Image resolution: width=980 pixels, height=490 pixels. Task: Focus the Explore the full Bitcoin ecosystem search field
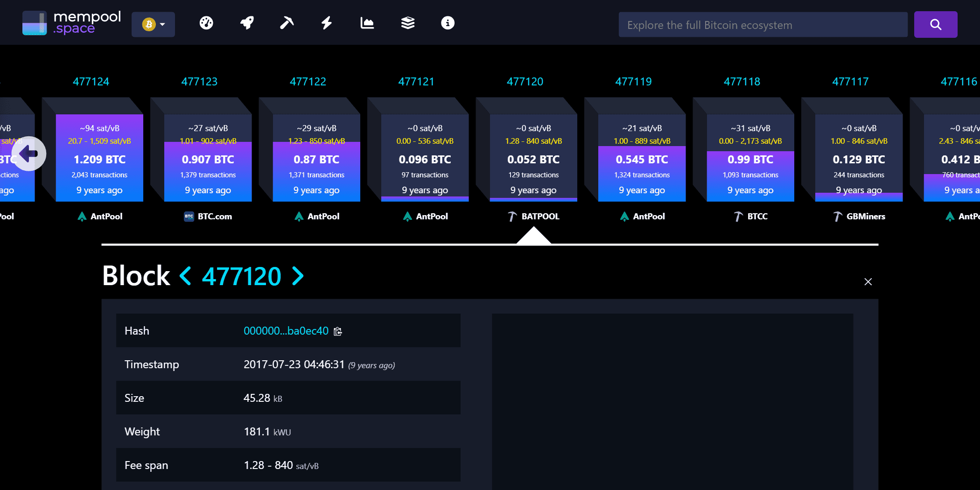click(763, 25)
